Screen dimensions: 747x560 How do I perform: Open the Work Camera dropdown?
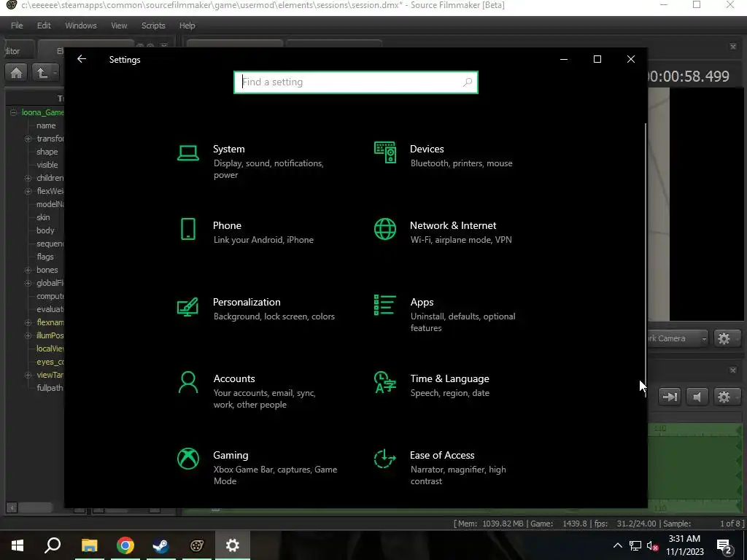[x=678, y=338]
